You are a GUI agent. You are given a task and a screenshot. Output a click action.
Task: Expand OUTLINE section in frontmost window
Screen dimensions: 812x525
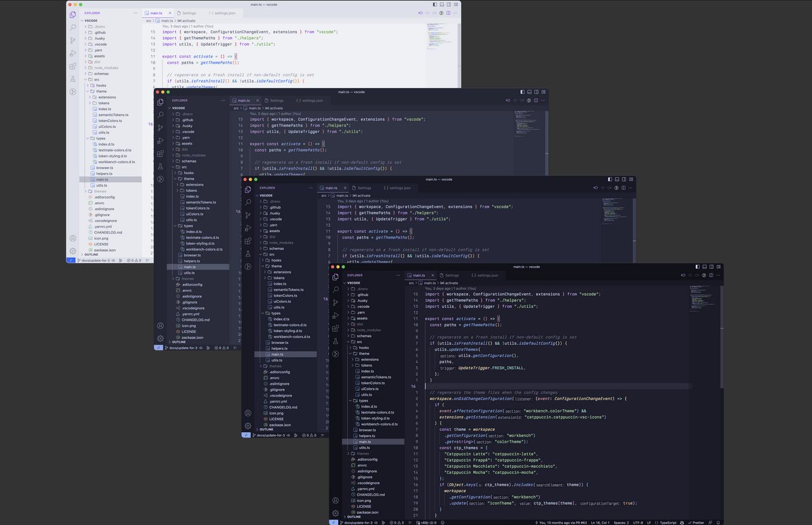click(x=354, y=517)
